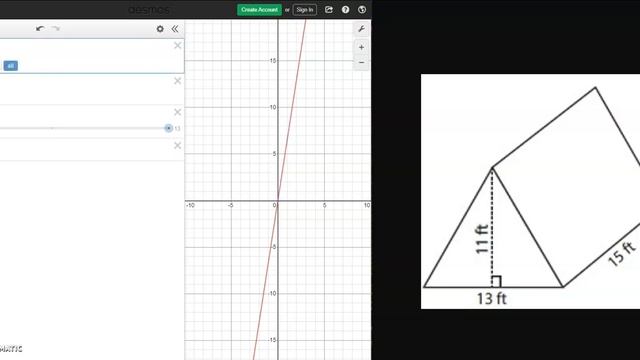This screenshot has width=640, height=360.
Task: Delete the first expression row
Action: pos(178,45)
